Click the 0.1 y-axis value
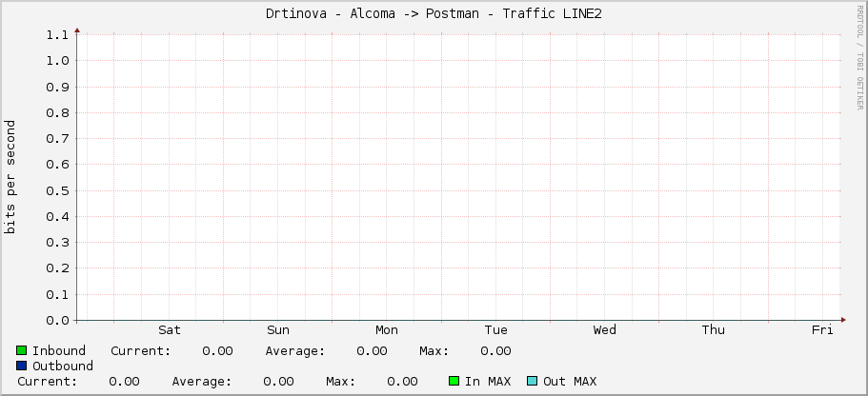Screen dimensions: 868x396 [57, 295]
